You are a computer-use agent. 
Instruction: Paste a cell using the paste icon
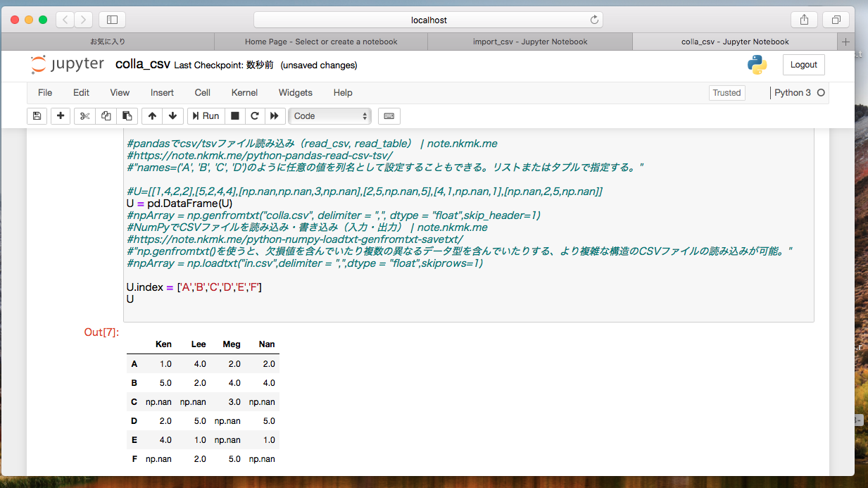(127, 115)
